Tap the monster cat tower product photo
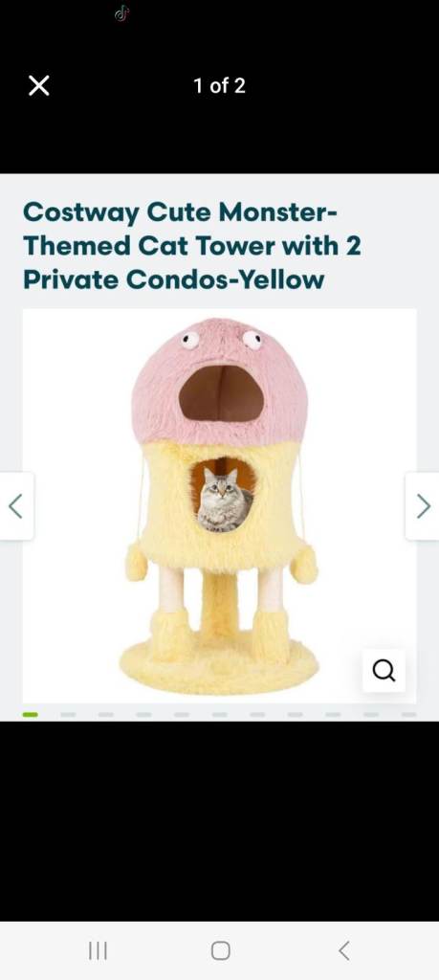The width and height of the screenshot is (439, 980). (x=219, y=505)
